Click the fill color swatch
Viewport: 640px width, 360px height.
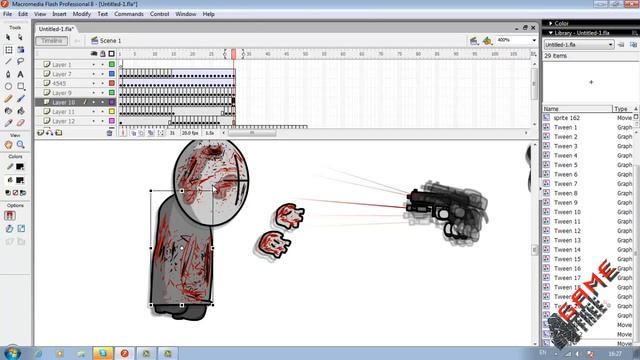20,180
